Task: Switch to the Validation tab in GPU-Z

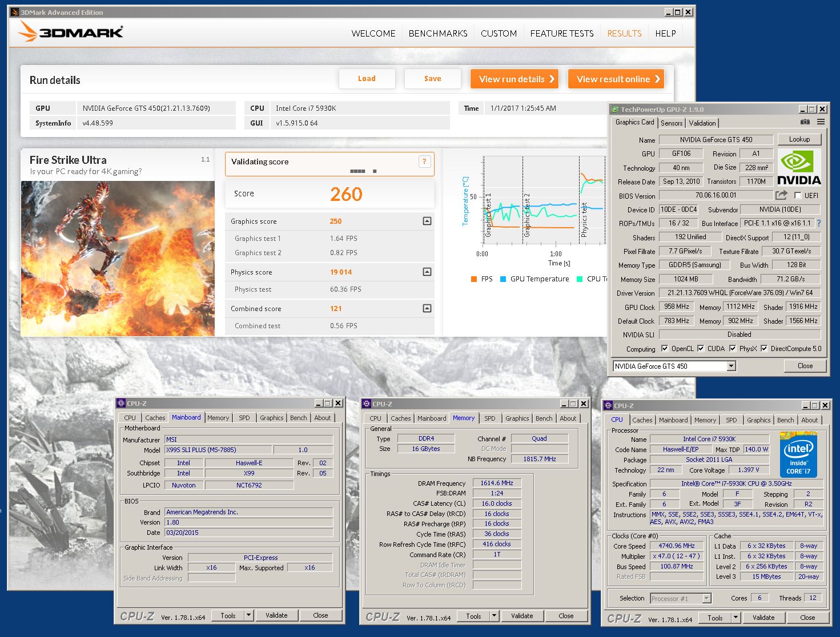Action: tap(702, 123)
